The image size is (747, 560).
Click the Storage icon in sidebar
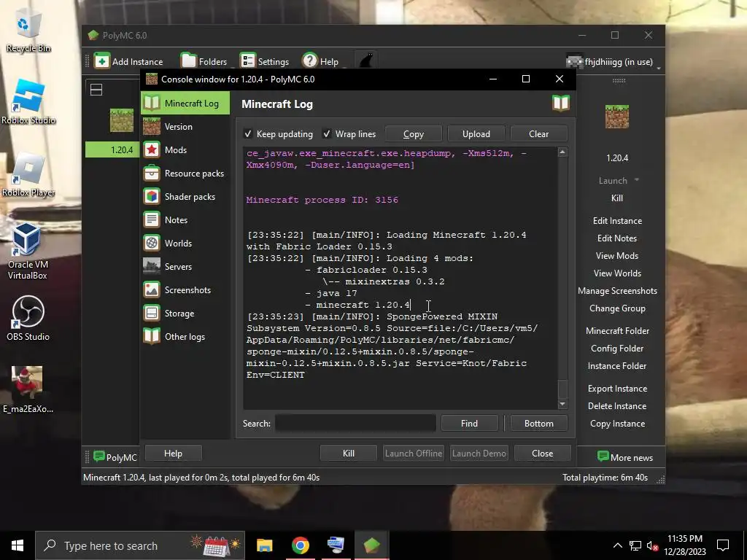point(152,314)
